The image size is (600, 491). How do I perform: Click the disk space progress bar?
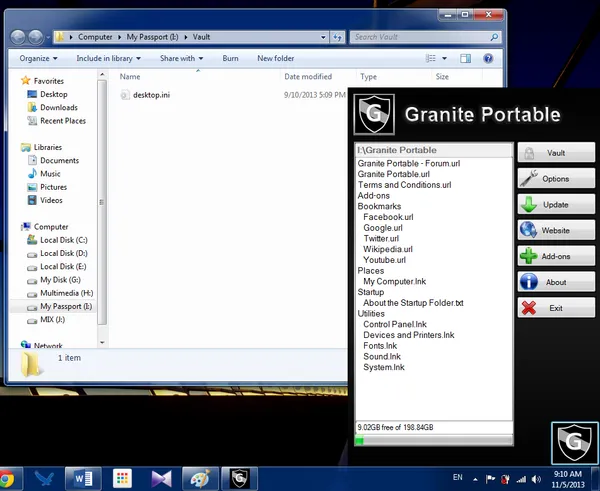[434, 440]
